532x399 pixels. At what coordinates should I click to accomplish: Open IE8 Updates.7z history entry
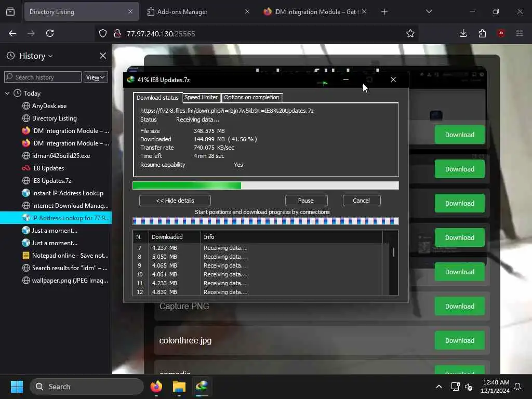point(56,181)
